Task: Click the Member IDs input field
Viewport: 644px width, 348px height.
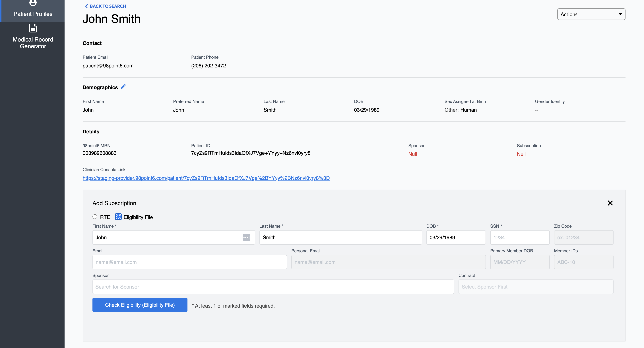Action: (x=583, y=262)
